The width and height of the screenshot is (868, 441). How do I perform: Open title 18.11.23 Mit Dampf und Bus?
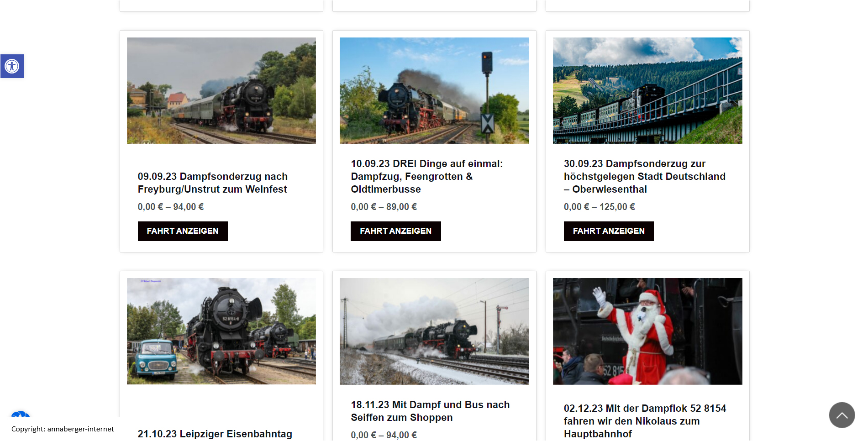click(x=430, y=411)
